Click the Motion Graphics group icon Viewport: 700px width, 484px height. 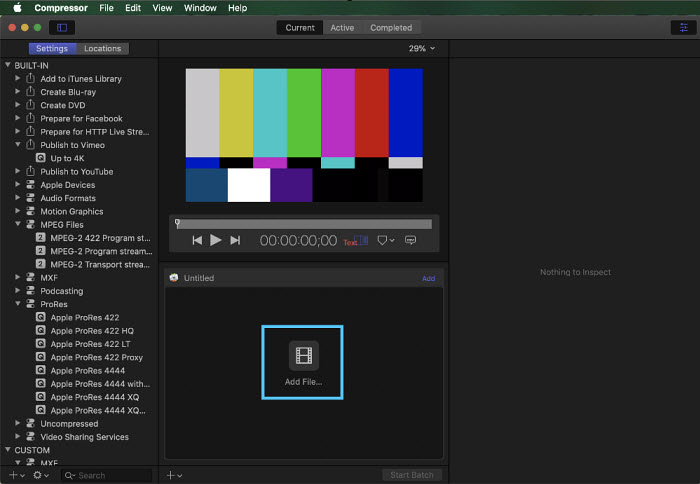[x=30, y=211]
